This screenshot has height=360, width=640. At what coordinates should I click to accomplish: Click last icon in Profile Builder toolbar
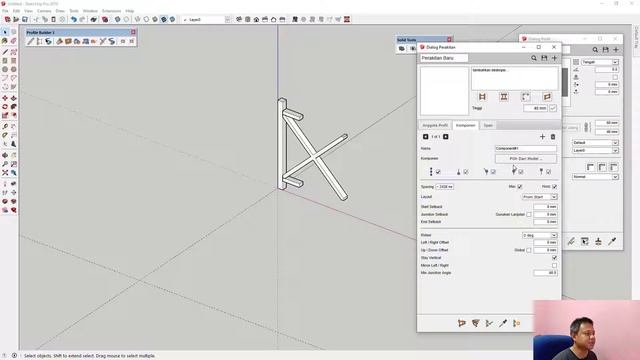(x=131, y=41)
